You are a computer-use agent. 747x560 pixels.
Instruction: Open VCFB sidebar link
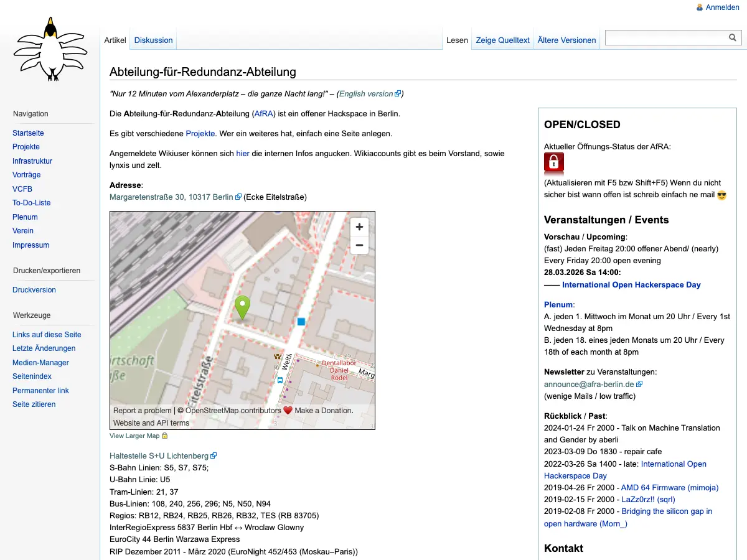[22, 189]
